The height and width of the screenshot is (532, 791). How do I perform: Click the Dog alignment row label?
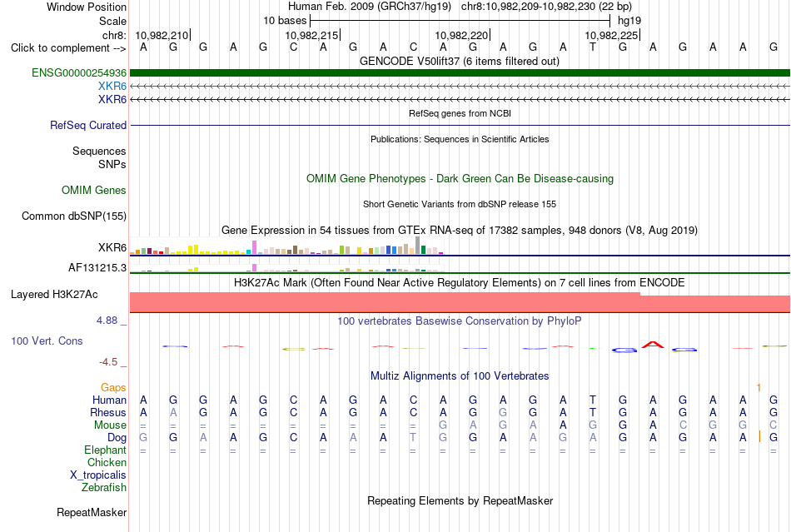117,438
